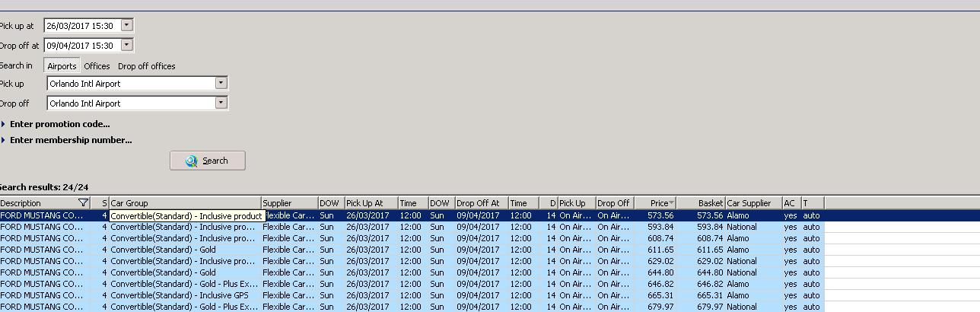Image resolution: width=980 pixels, height=312 pixels.
Task: Sort by Drop Off At column header
Action: coord(482,203)
